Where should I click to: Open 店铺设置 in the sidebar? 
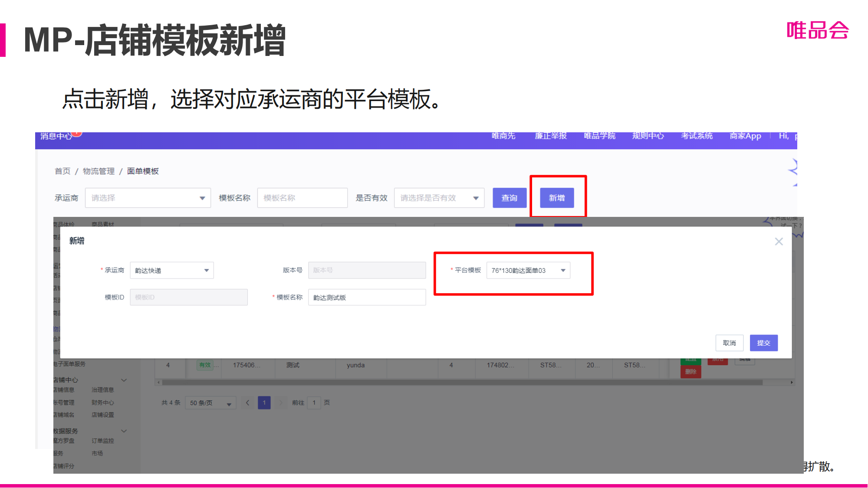coord(103,415)
